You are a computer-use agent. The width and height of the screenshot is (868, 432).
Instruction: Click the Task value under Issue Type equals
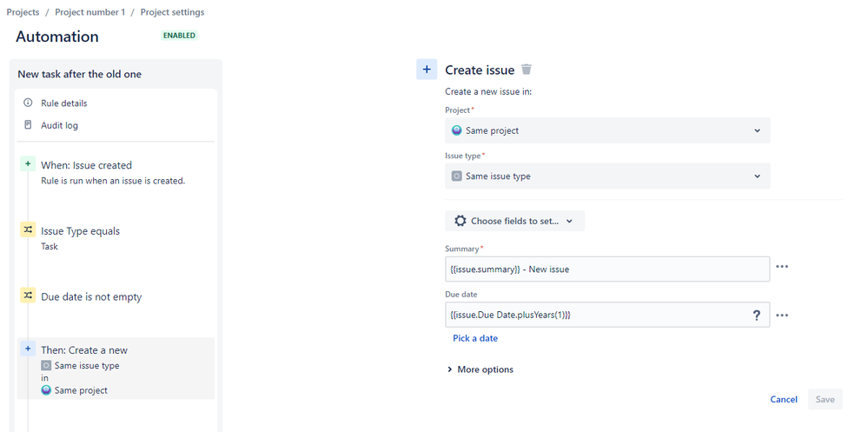tap(50, 247)
